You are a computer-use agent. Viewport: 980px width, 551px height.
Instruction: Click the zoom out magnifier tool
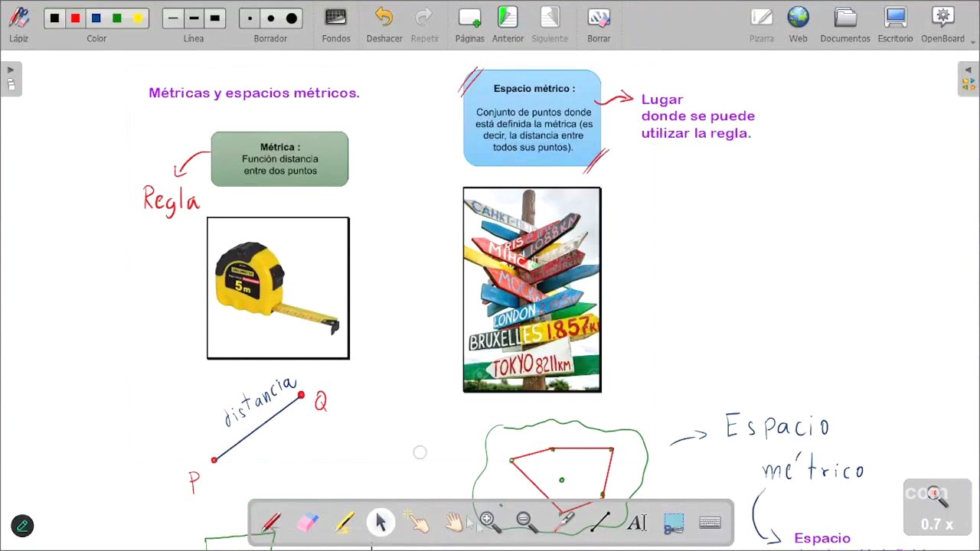tap(525, 522)
